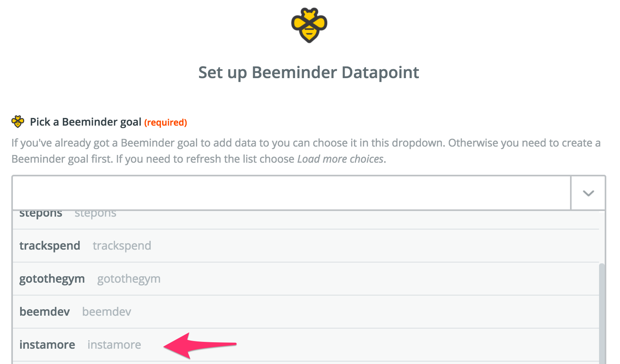620x364 pixels.
Task: Click the large Beeminder bee logo
Action: [309, 24]
